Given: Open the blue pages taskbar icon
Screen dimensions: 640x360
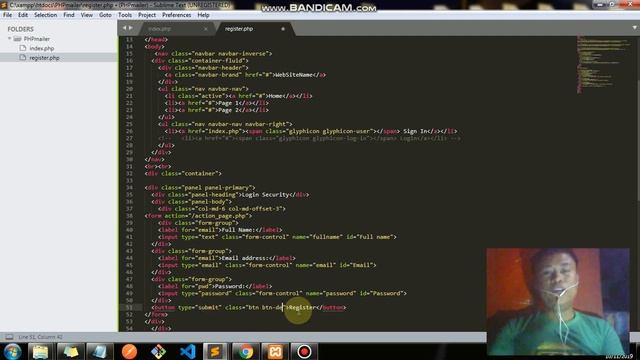Looking at the screenshot, I should pyautogui.click(x=99, y=352).
